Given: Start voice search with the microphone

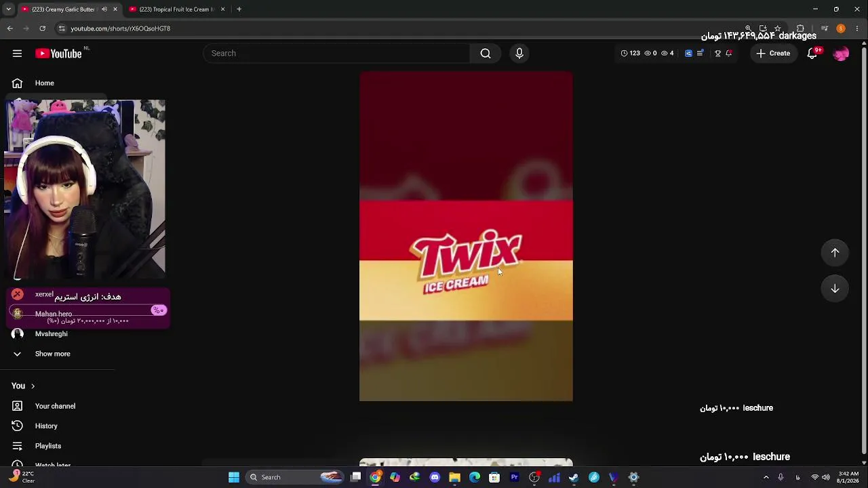Looking at the screenshot, I should coord(519,54).
